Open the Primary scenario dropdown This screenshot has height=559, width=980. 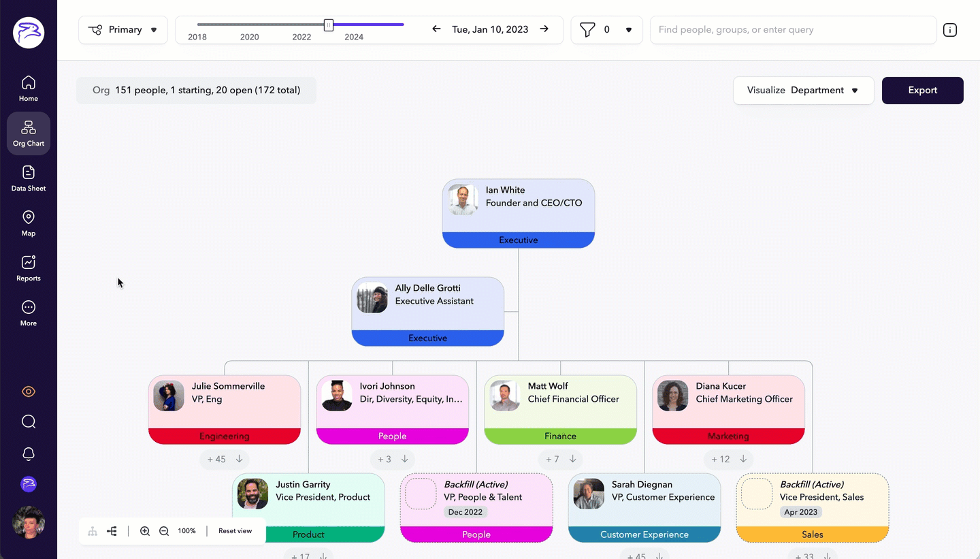(x=123, y=30)
